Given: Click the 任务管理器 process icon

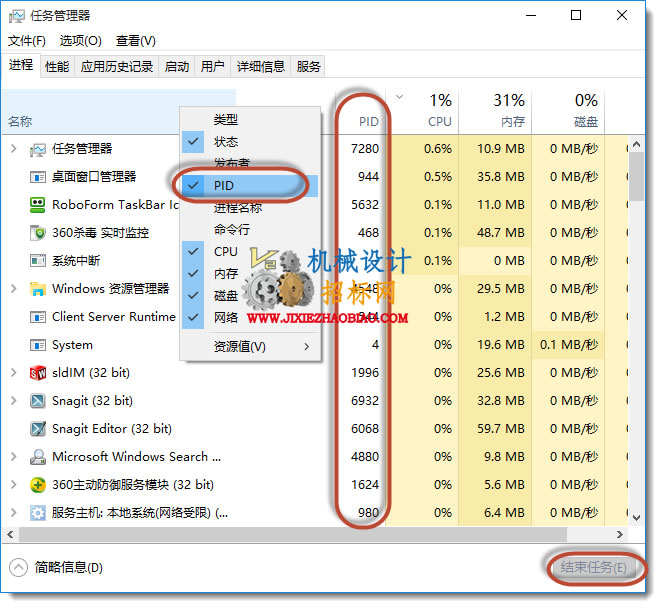Looking at the screenshot, I should 38,149.
